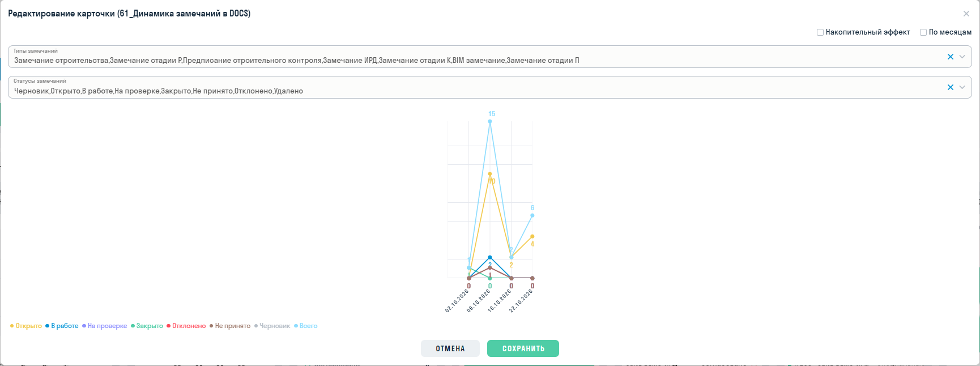The width and height of the screenshot is (980, 366).
Task: Toggle the Открыто legend series
Action: [26, 326]
